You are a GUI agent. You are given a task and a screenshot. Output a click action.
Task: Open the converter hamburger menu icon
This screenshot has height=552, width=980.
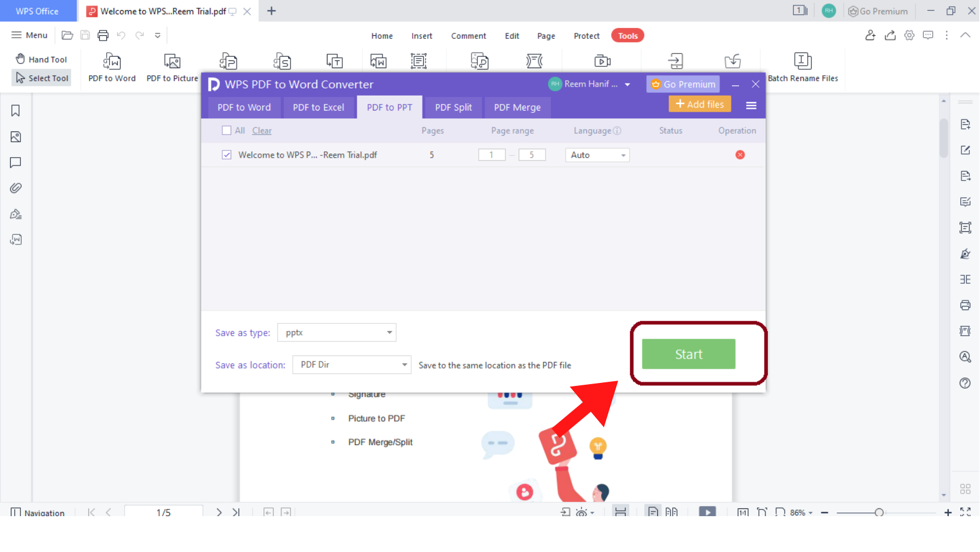point(752,105)
